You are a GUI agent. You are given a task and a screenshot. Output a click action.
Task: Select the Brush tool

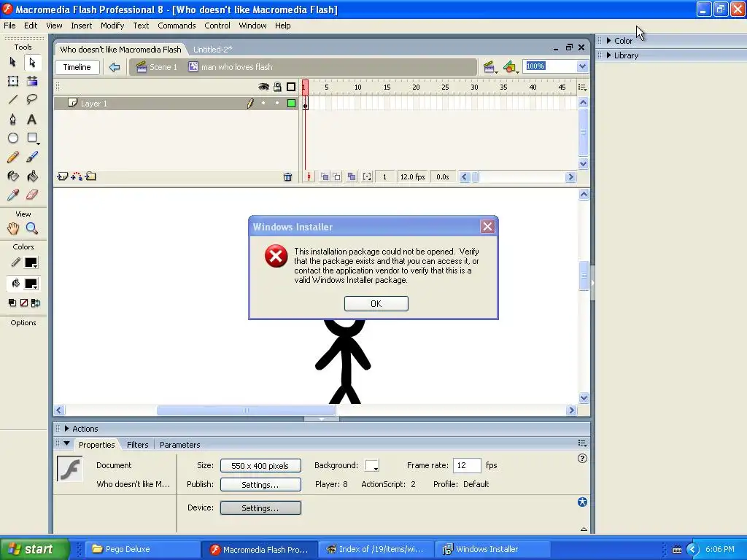coord(32,157)
